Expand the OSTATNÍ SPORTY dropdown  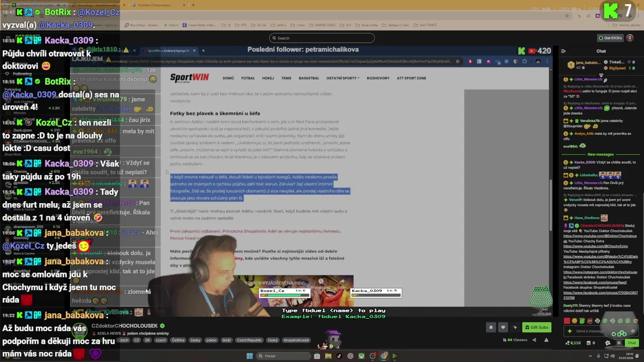click(x=343, y=78)
